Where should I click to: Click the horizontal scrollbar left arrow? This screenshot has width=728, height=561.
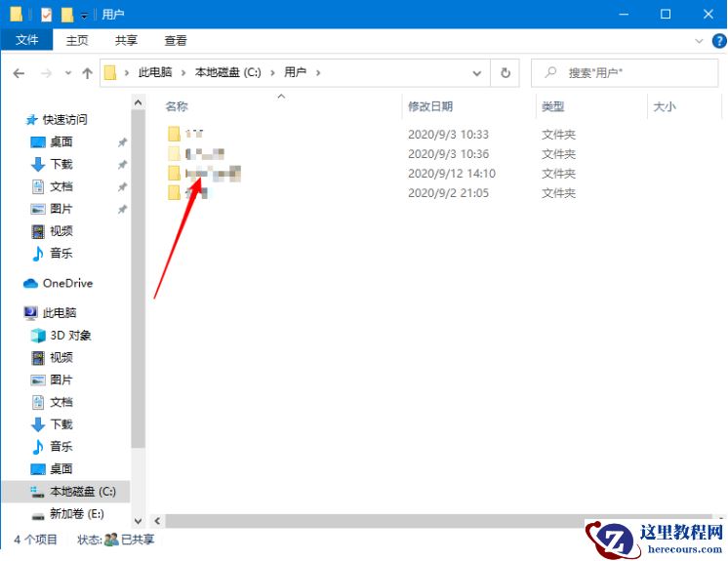pyautogui.click(x=157, y=521)
